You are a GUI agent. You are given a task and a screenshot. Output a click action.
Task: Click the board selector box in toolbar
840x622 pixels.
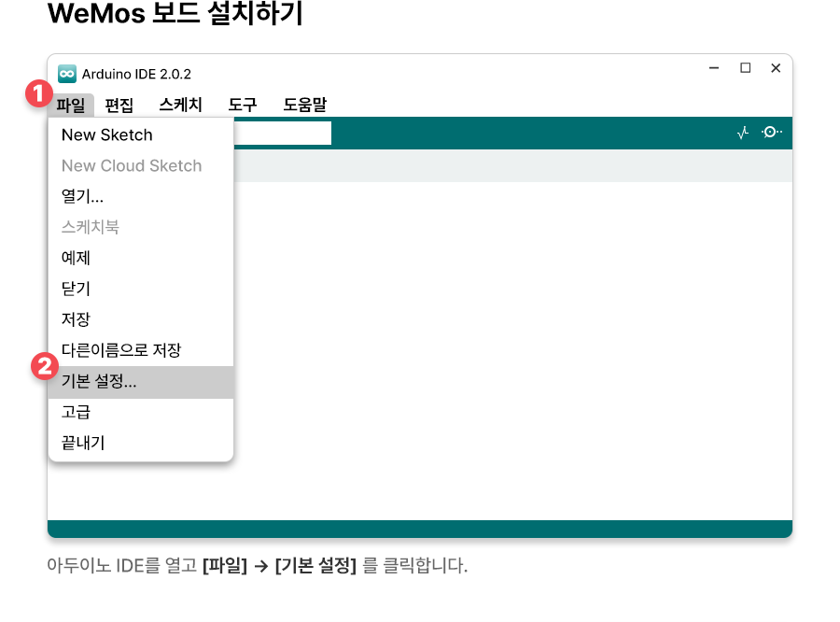click(281, 133)
